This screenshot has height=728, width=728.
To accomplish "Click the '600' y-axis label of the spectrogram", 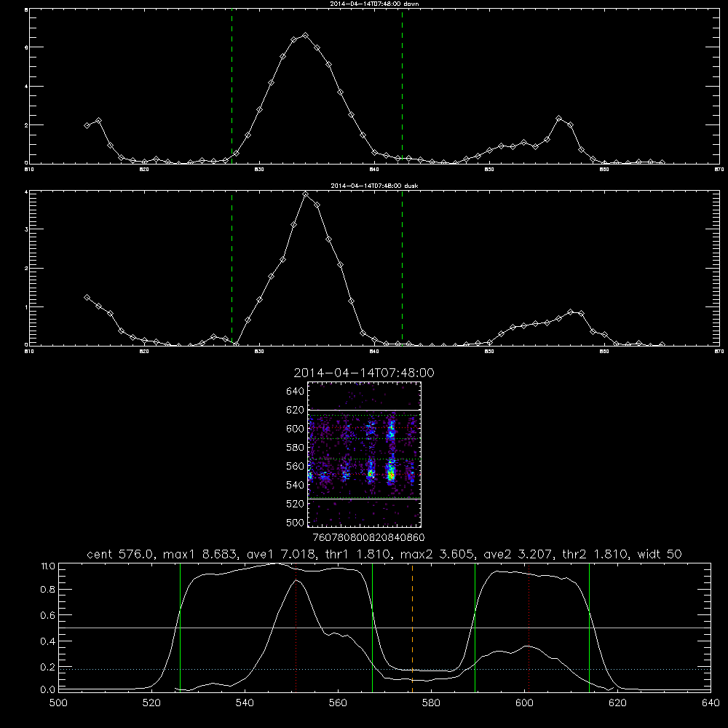I will (x=296, y=429).
